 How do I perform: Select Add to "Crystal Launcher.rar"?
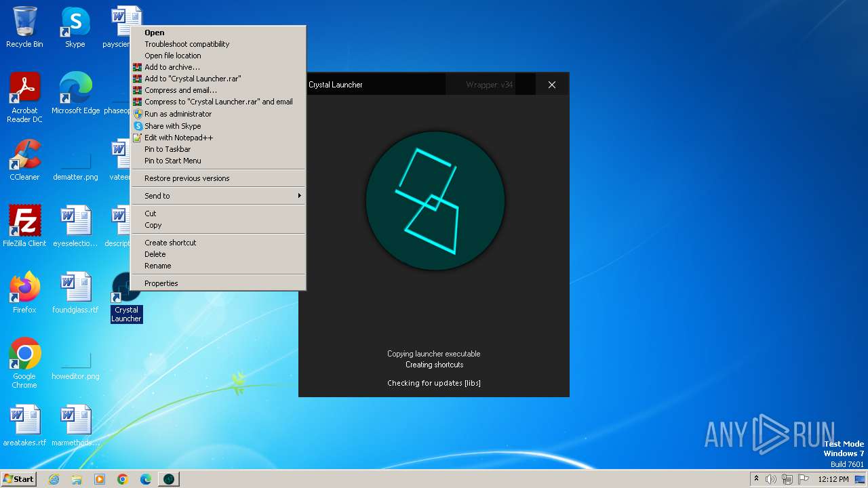[x=218, y=79]
